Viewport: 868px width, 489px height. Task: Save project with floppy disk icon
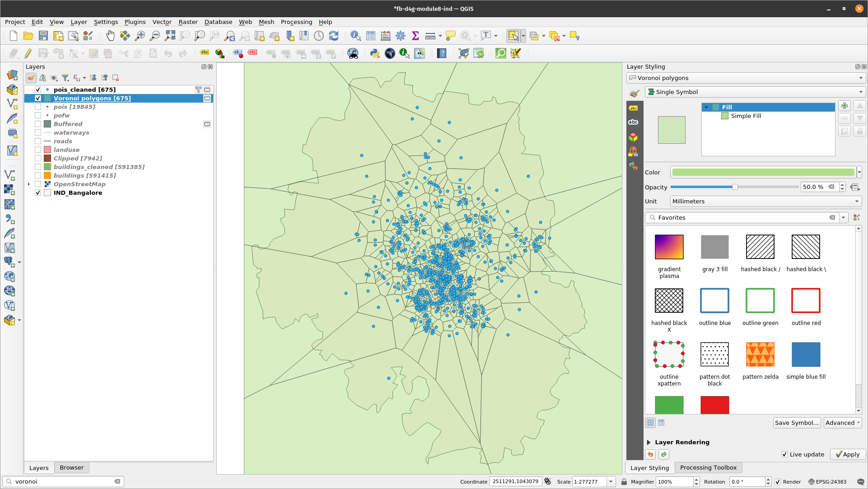click(x=43, y=36)
